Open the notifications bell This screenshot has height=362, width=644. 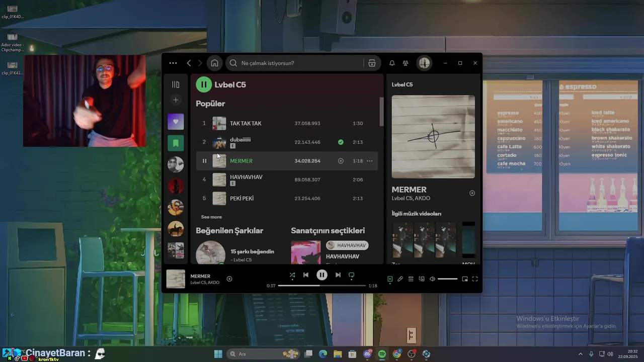392,63
